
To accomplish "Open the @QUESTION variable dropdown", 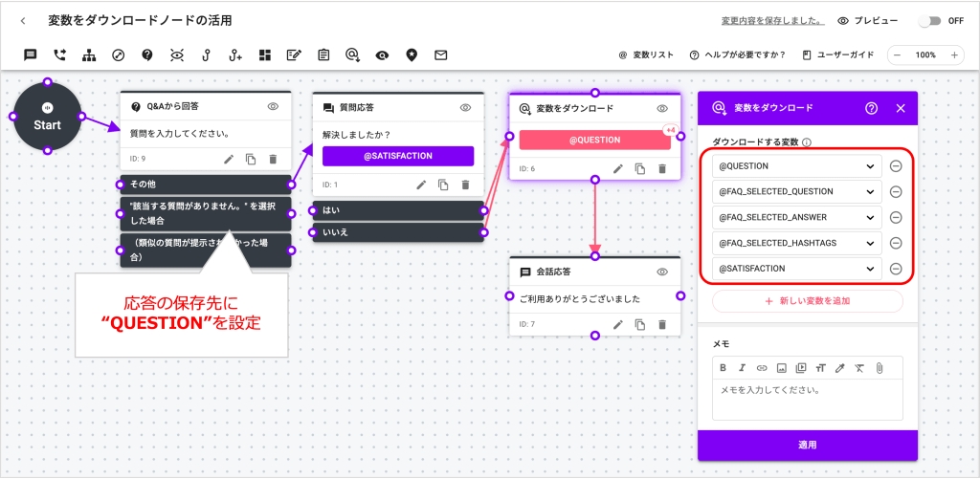I will tap(796, 166).
